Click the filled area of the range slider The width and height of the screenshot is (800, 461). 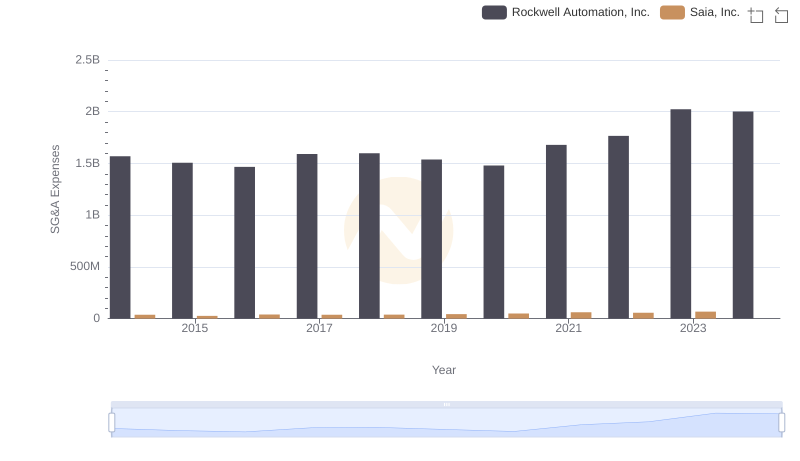[446, 423]
